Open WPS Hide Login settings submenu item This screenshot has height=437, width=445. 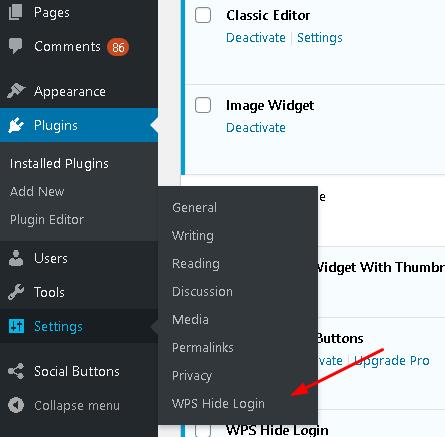218,404
